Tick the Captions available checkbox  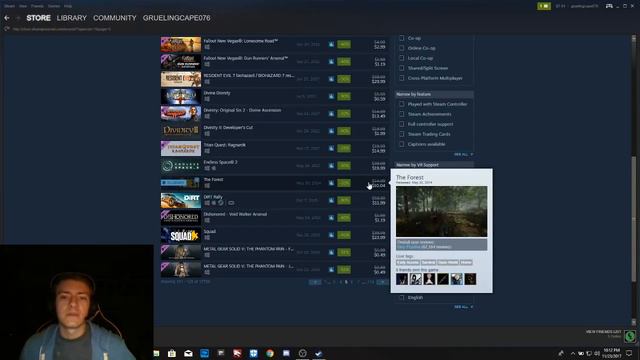402,144
